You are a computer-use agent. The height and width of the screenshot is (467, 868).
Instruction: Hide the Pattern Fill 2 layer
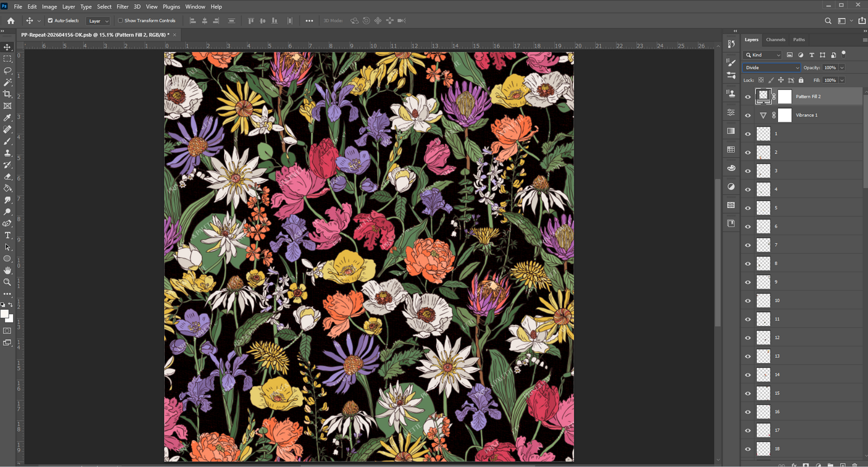(x=748, y=97)
